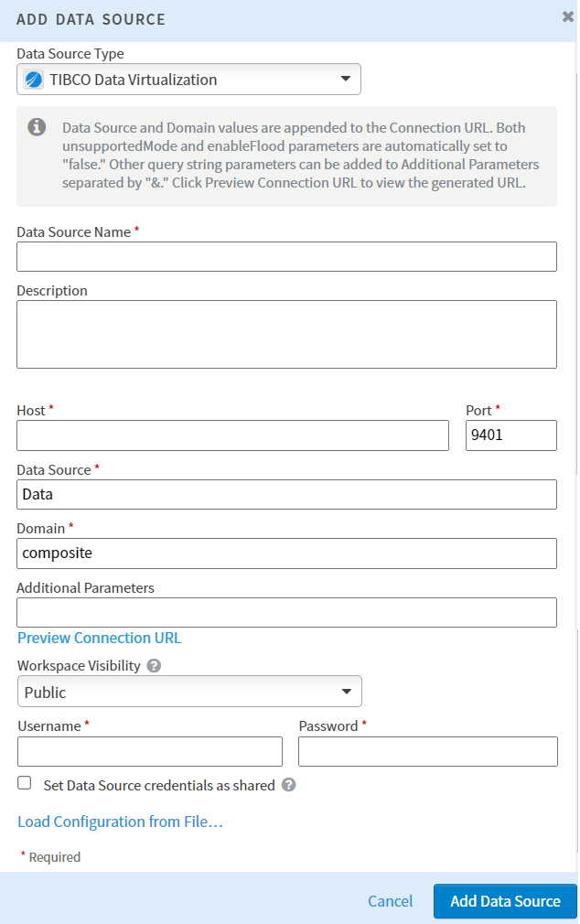Click the Additional Parameters field
The image size is (580, 924).
point(286,612)
